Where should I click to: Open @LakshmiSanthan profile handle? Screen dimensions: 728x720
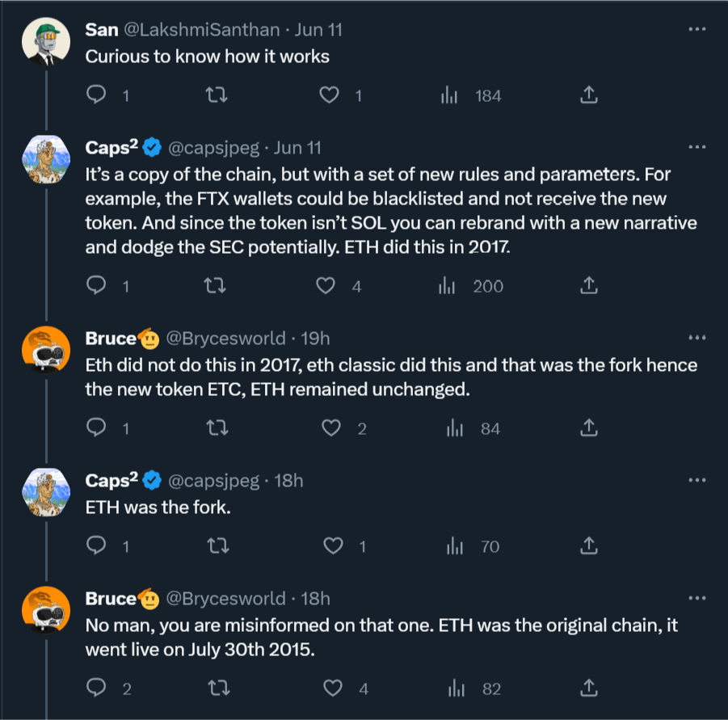(x=202, y=30)
